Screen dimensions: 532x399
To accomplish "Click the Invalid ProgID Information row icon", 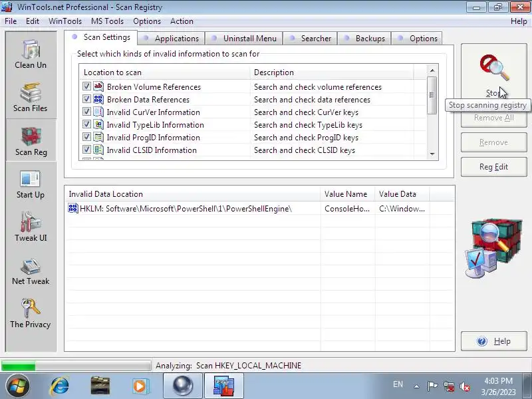I will [98, 137].
